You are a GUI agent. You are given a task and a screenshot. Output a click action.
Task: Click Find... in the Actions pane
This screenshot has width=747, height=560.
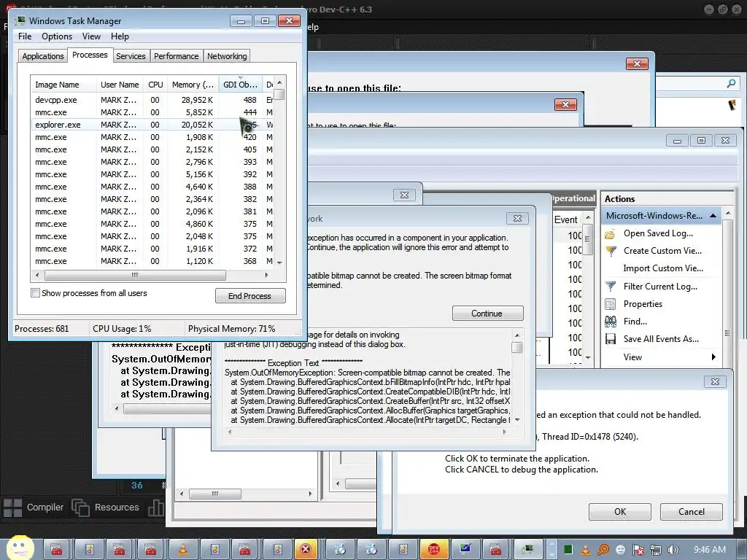pyautogui.click(x=635, y=322)
